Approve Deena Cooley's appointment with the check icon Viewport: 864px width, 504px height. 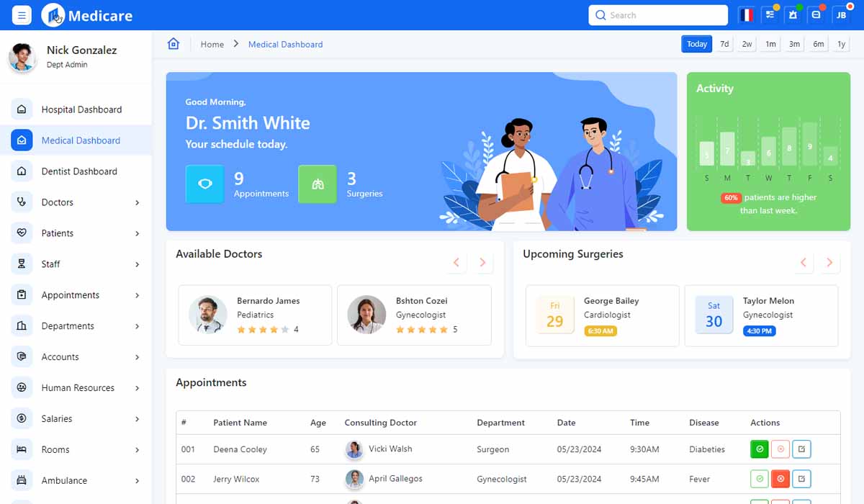759,449
